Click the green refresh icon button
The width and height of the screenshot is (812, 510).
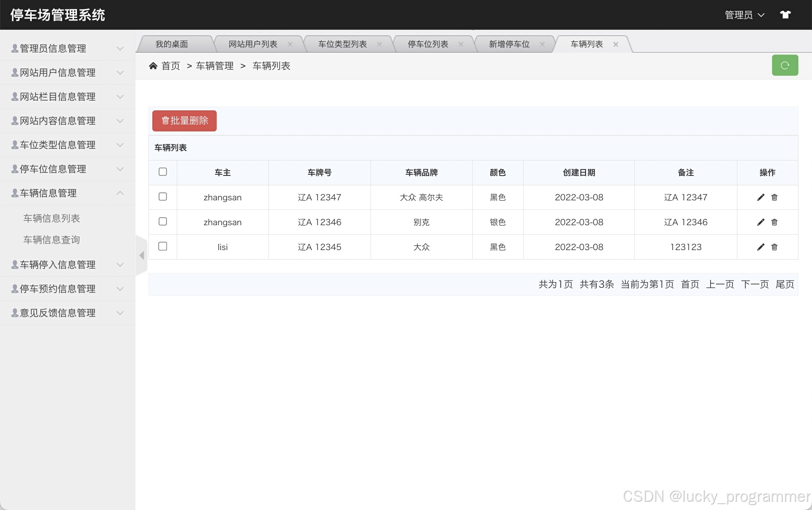coord(785,66)
